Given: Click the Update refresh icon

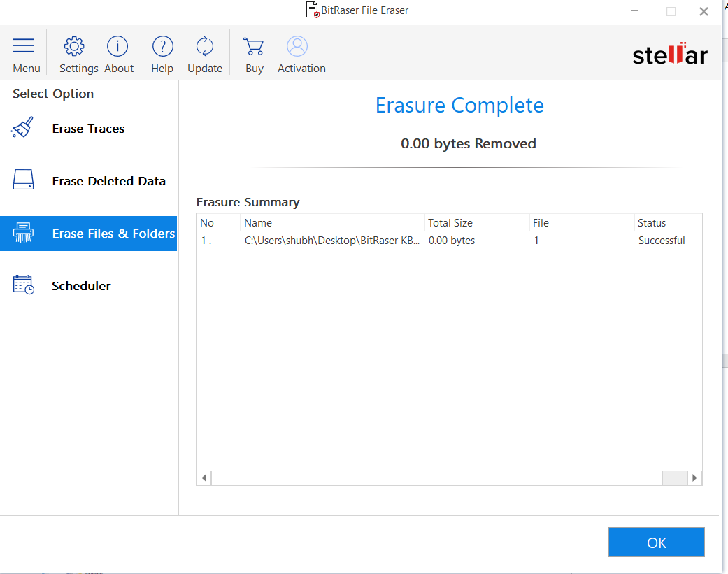Looking at the screenshot, I should click(205, 47).
